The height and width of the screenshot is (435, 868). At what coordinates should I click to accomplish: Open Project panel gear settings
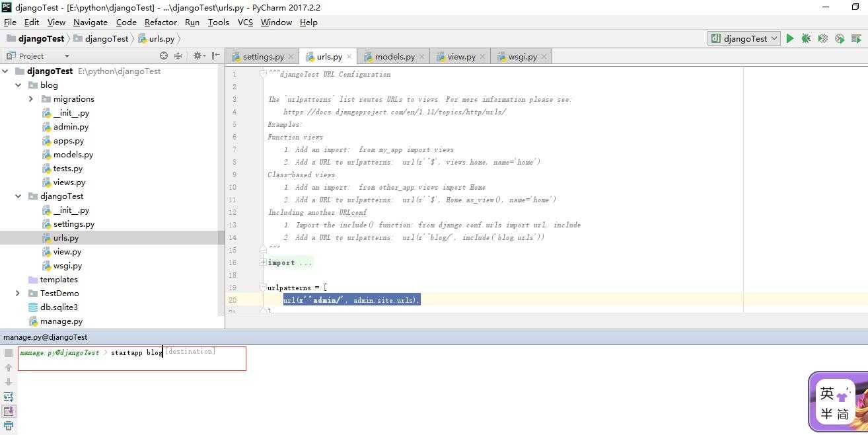198,56
